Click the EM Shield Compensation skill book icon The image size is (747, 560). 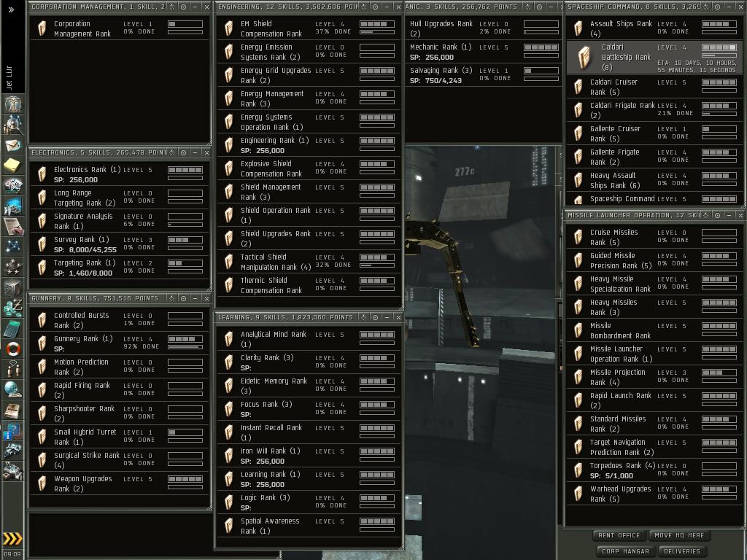228,28
